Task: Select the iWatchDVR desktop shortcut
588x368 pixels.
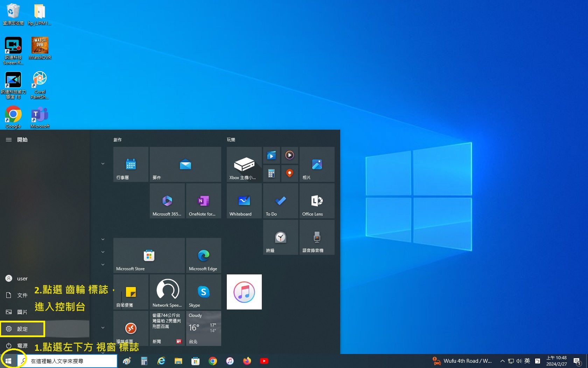Action: (x=40, y=48)
